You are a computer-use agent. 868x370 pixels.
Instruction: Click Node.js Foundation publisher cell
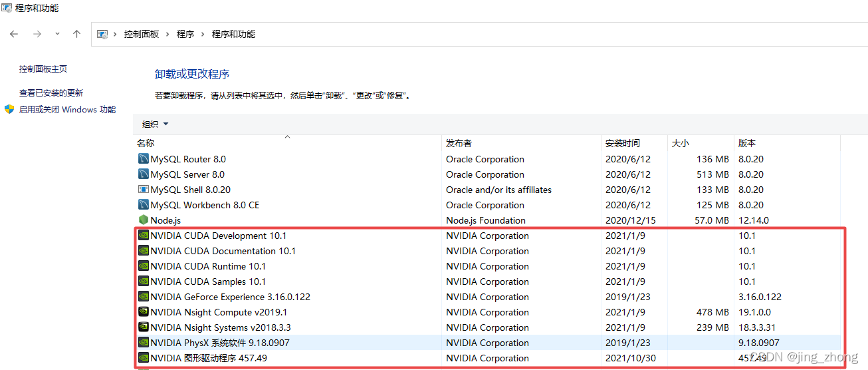(486, 220)
